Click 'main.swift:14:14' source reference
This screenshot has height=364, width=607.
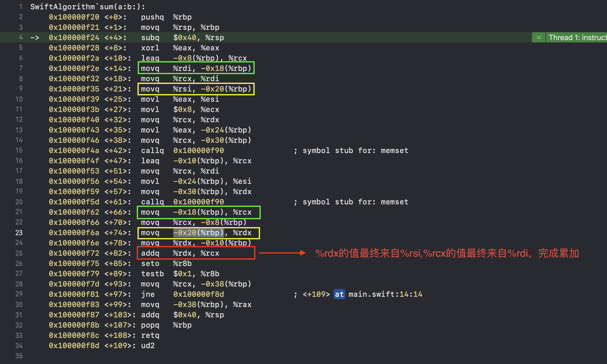click(385, 294)
